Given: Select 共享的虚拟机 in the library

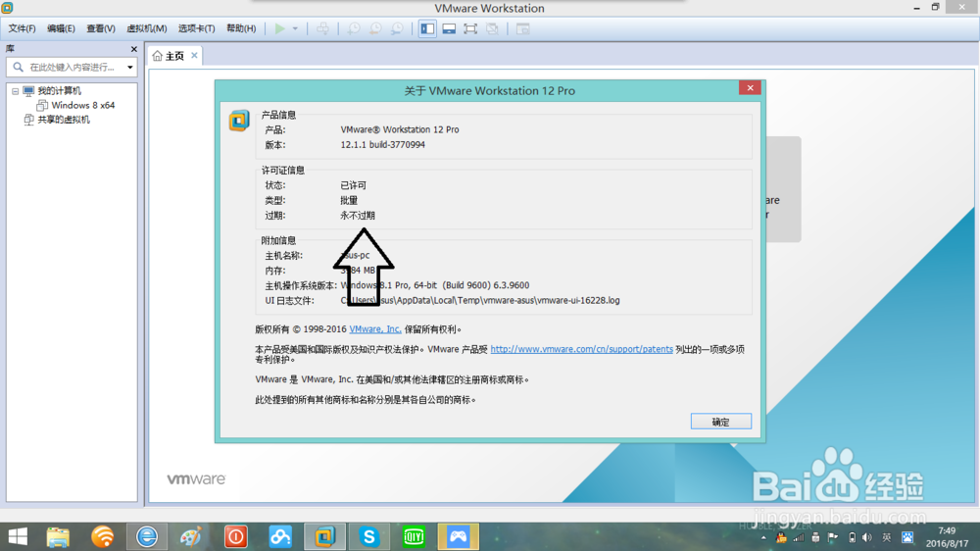Looking at the screenshot, I should 64,120.
